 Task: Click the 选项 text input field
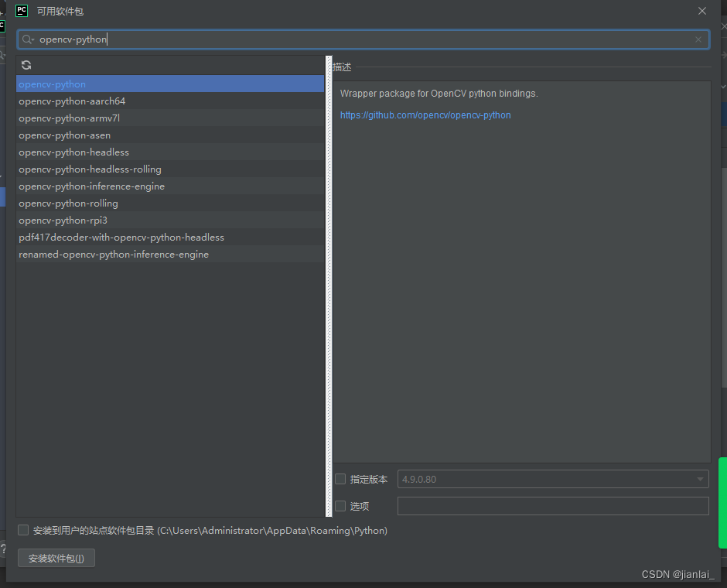point(552,505)
